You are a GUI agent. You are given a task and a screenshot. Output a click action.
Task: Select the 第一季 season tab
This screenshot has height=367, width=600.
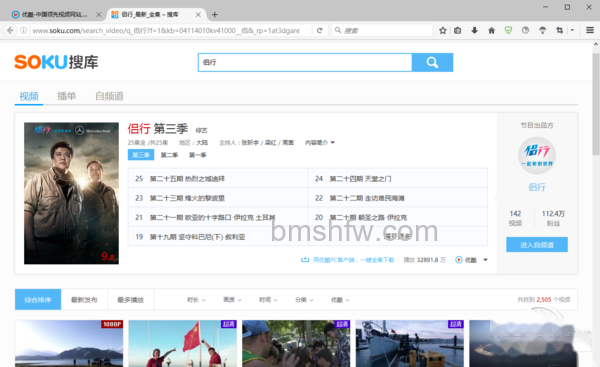click(197, 155)
